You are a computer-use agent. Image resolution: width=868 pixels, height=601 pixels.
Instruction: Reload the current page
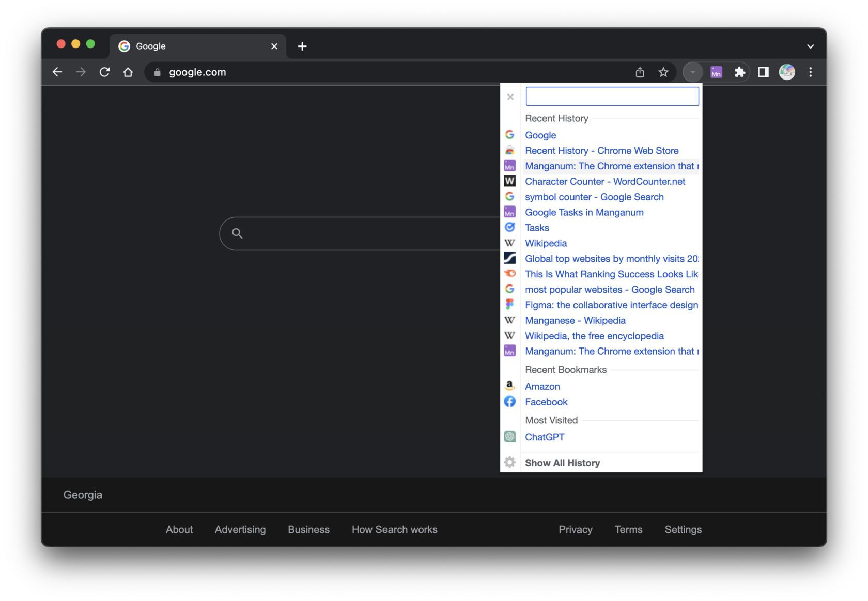click(104, 72)
